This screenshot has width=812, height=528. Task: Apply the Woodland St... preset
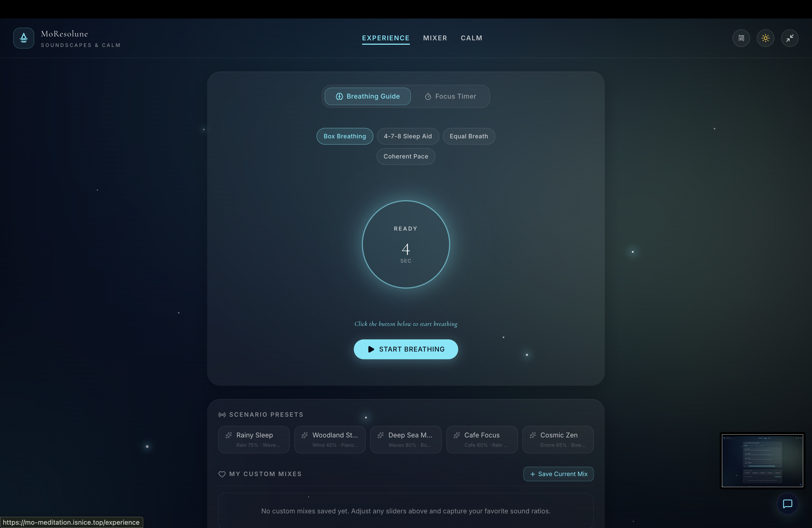point(329,440)
